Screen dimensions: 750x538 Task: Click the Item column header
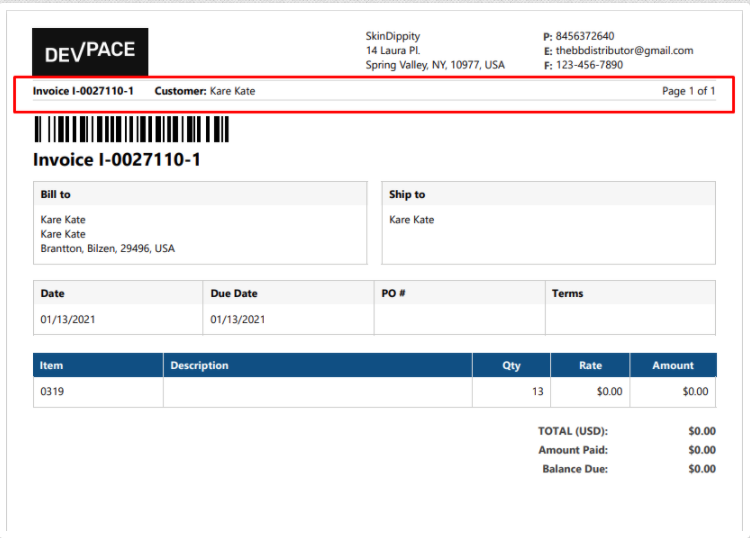[52, 366]
